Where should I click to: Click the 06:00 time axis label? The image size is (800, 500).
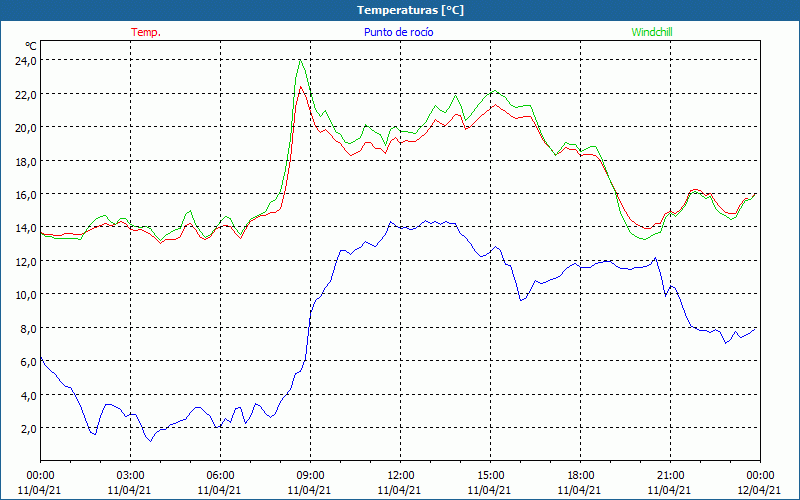pos(220,476)
